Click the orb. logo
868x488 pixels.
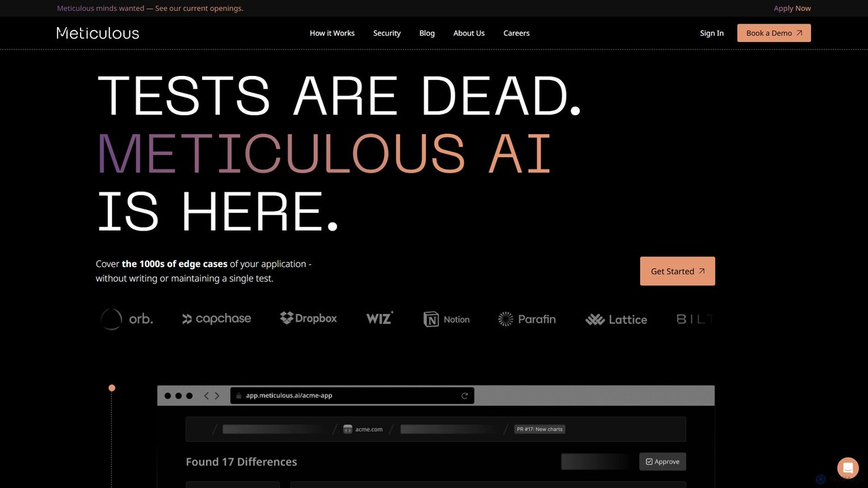[127, 319]
